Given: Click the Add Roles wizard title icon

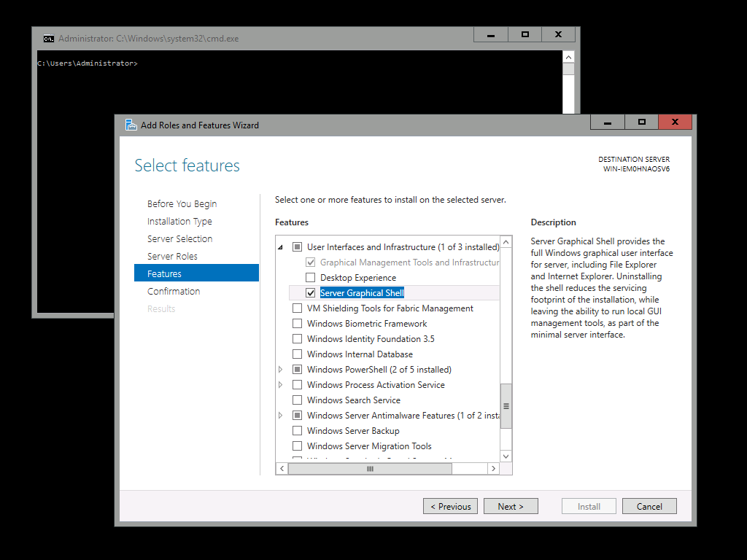Looking at the screenshot, I should (131, 125).
